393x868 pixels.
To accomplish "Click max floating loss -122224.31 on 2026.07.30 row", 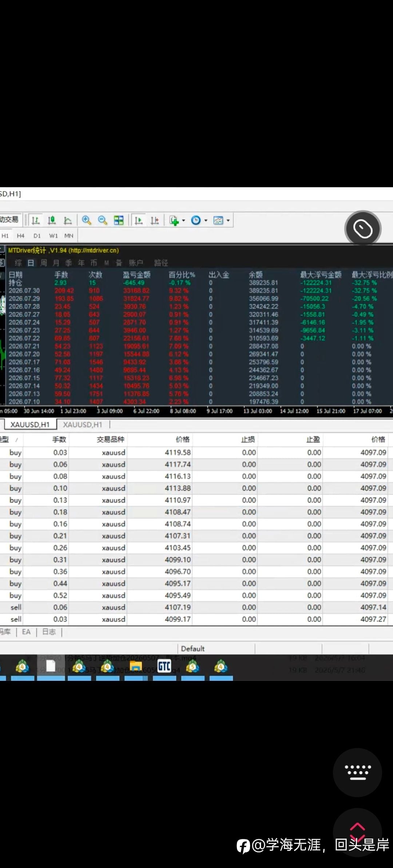I will tap(316, 290).
